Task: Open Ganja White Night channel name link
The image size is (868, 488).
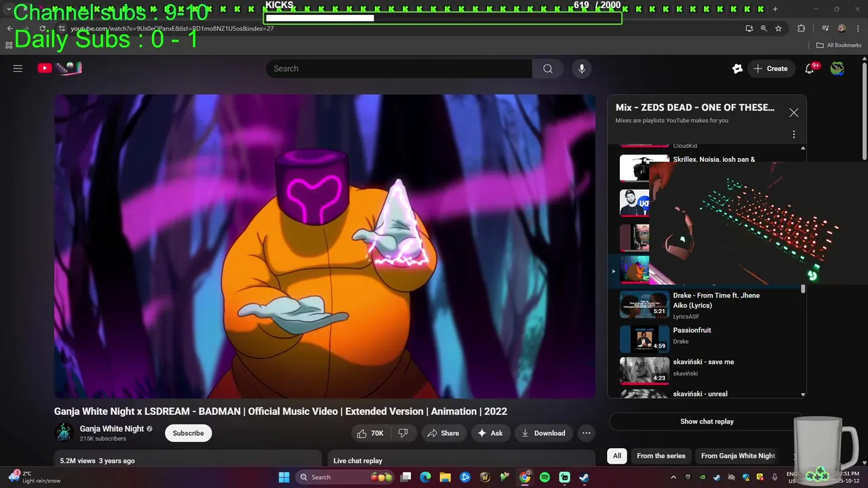Action: [112, 428]
